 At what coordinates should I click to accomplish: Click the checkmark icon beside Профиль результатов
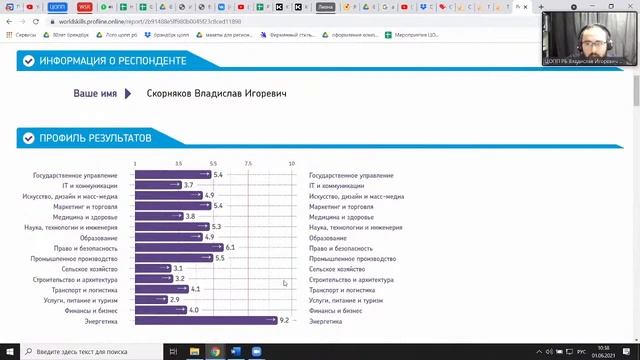point(29,138)
